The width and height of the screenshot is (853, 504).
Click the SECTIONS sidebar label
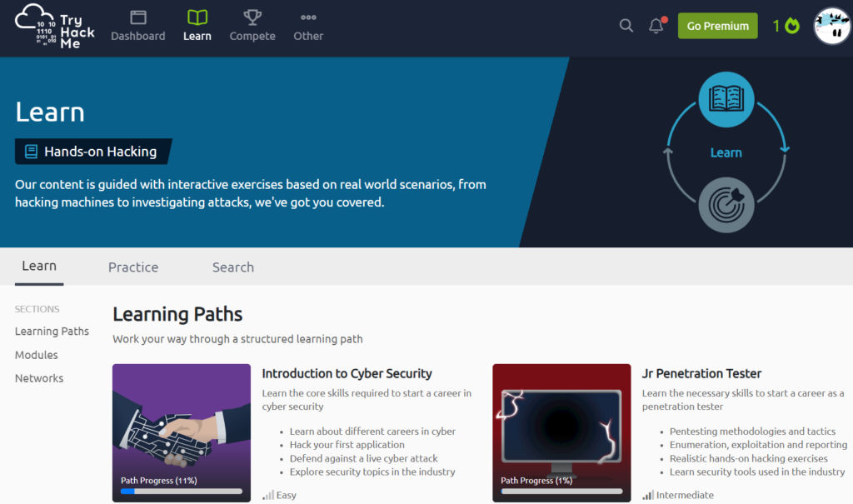(37, 309)
